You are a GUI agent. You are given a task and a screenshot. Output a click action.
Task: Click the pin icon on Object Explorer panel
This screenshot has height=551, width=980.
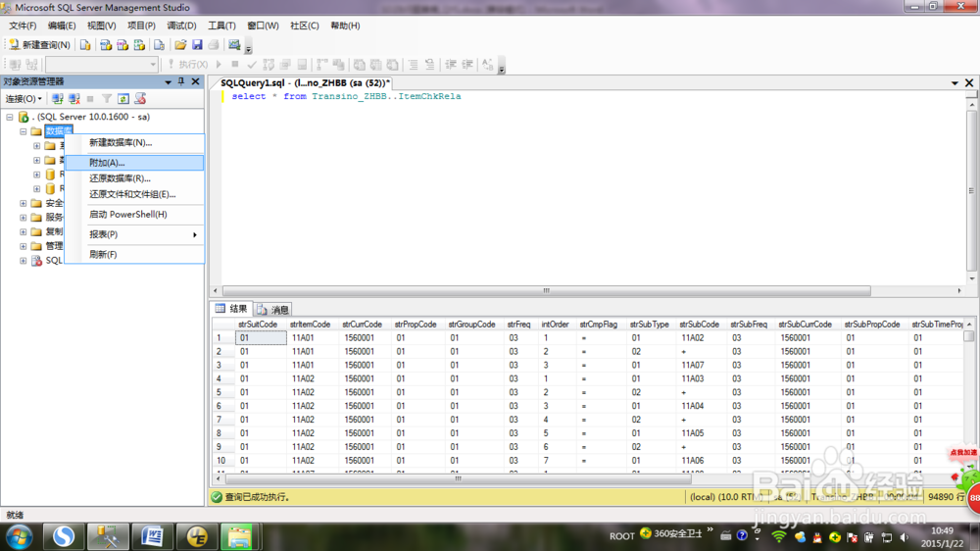[x=181, y=81]
